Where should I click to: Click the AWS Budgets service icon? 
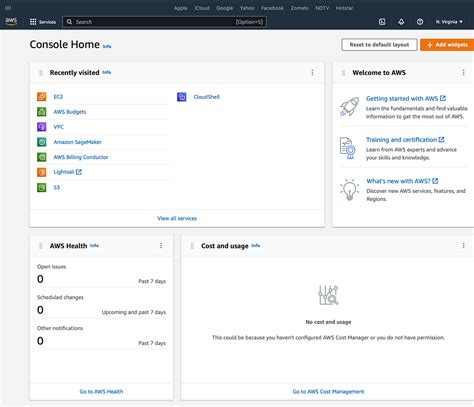tap(42, 112)
